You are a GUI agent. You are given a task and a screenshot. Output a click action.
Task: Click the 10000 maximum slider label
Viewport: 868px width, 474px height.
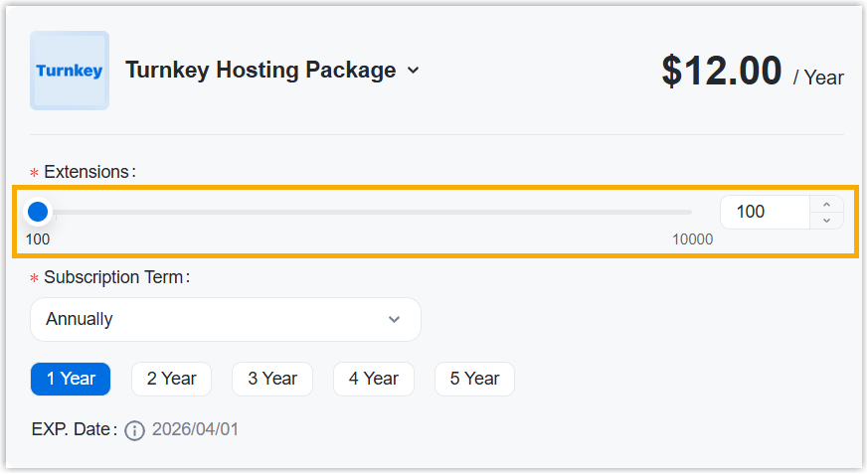click(692, 239)
